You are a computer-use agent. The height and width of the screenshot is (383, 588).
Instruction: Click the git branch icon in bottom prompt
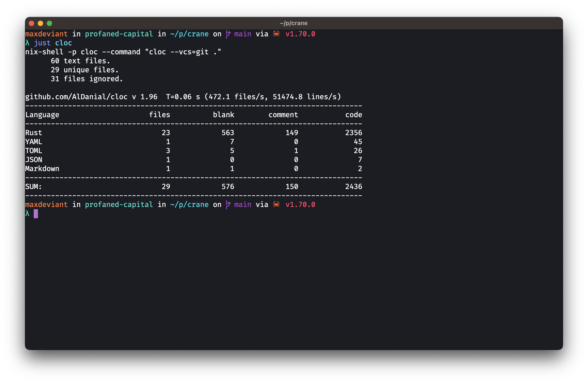pos(228,205)
